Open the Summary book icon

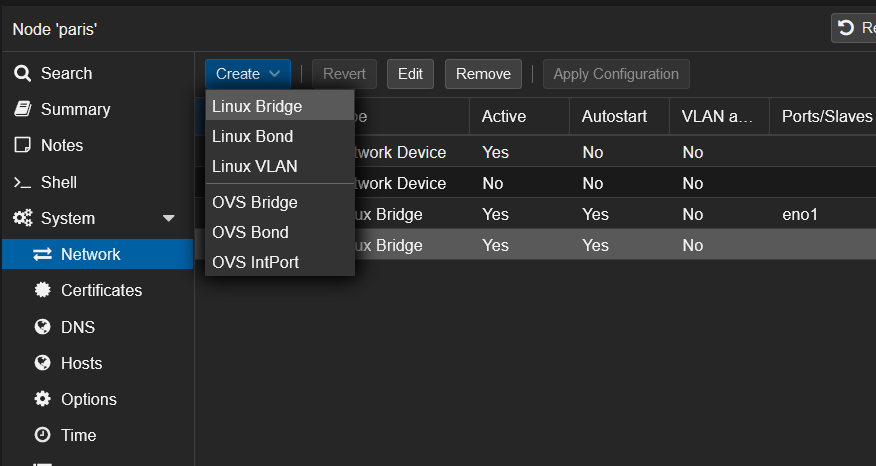pos(22,109)
